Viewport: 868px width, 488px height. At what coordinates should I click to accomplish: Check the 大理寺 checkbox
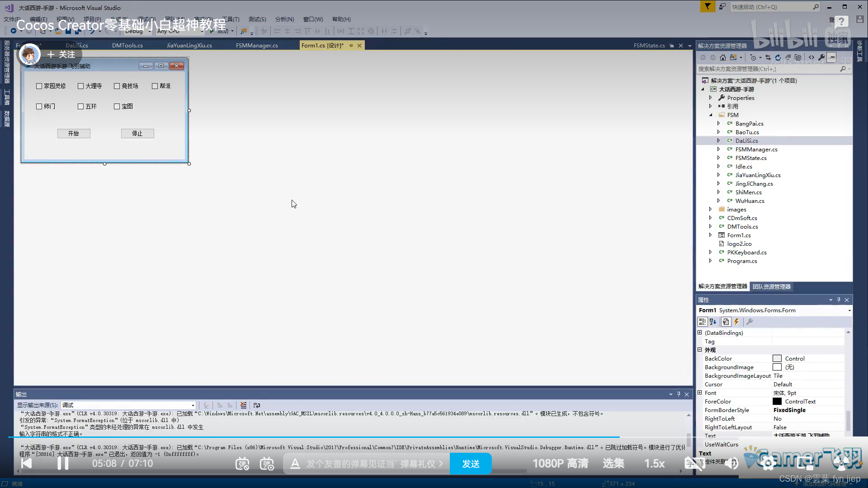tap(80, 86)
